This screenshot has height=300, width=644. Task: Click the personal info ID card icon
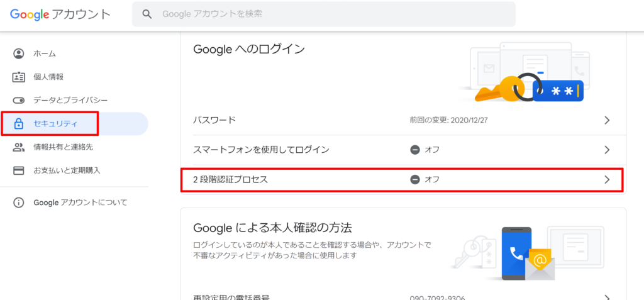pos(19,77)
